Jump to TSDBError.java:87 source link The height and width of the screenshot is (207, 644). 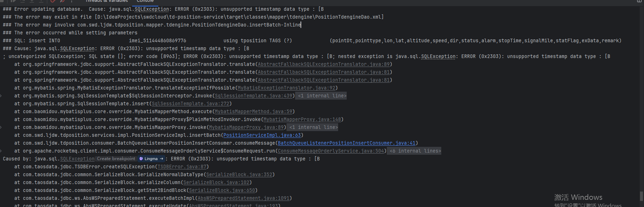click(182, 167)
